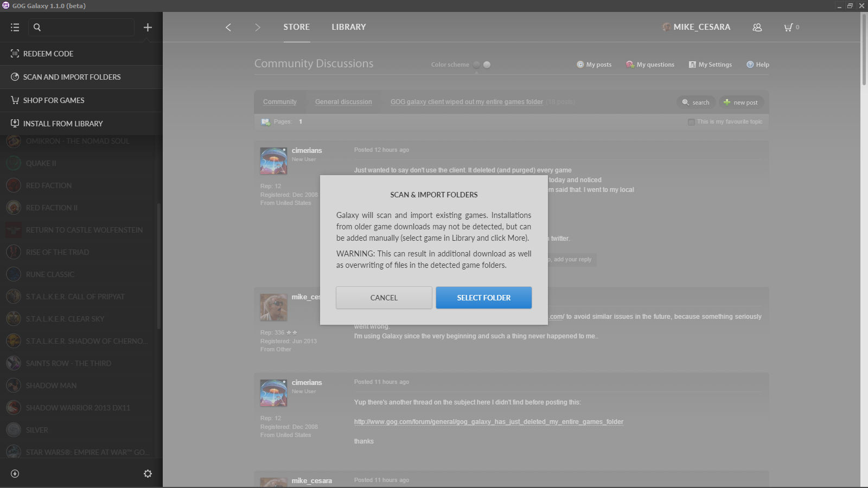Select OMIKRON - THE NOMAD SOUL in list
The width and height of the screenshot is (868, 488).
point(79,141)
